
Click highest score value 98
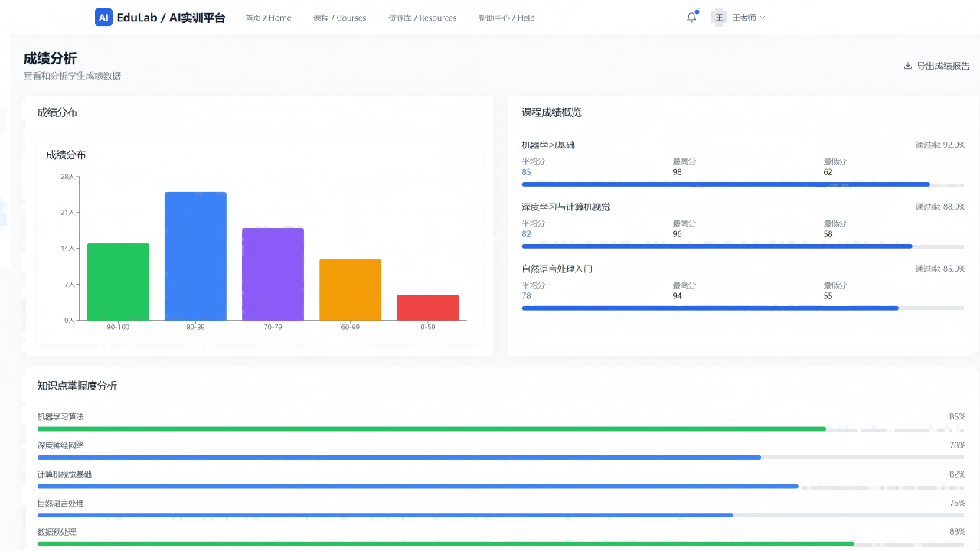click(x=678, y=172)
